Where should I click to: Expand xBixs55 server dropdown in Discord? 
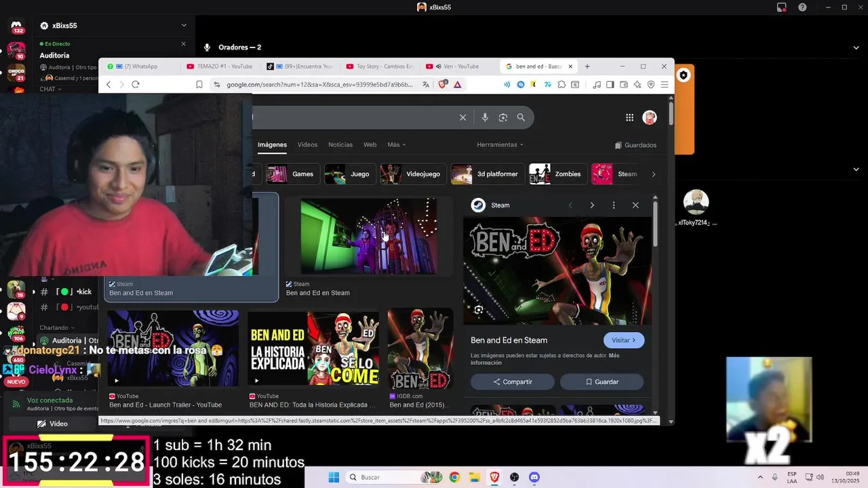[x=184, y=26]
